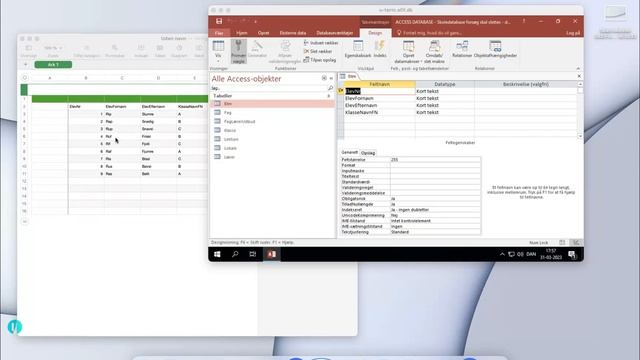Open the Relationer window icon
Image resolution: width=640 pixels, height=360 pixels.
coord(462,49)
